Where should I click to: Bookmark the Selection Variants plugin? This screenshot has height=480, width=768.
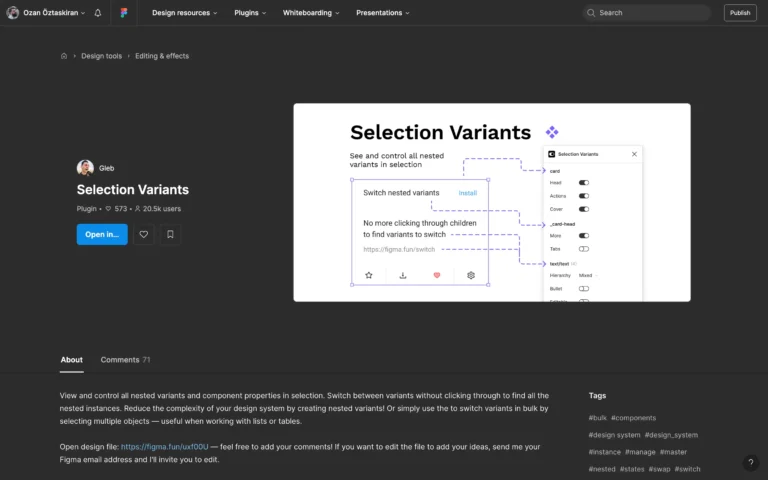(x=170, y=235)
